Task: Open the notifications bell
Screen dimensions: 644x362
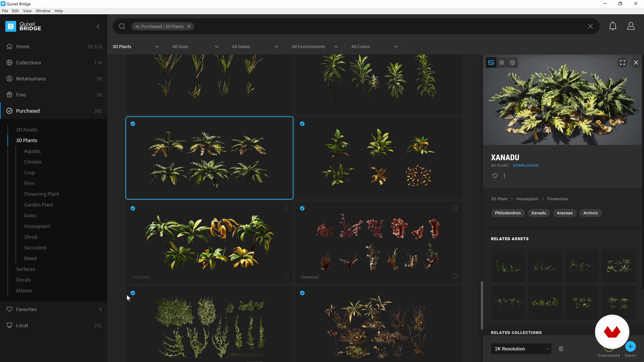Action: 613,26
